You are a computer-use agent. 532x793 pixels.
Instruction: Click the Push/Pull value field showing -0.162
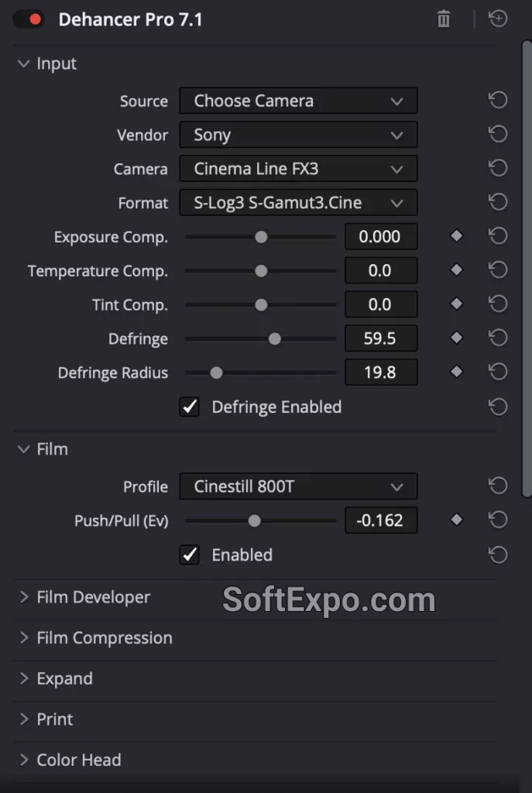381,520
